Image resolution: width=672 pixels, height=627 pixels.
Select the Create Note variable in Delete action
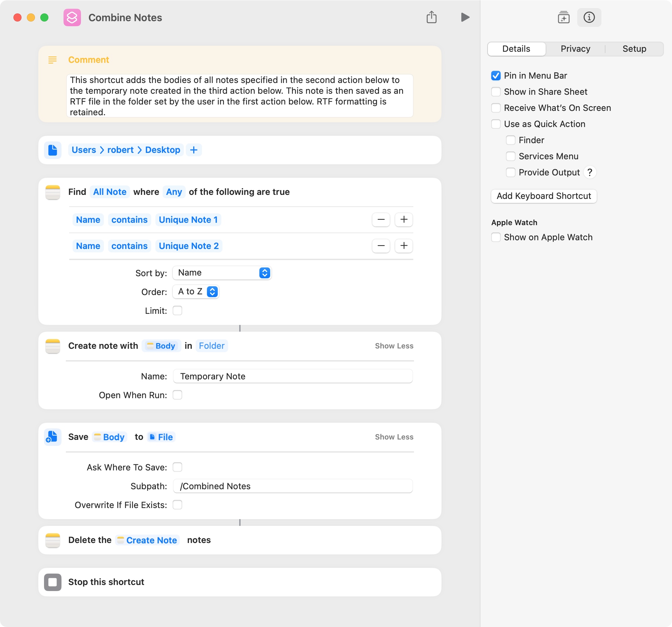(147, 540)
